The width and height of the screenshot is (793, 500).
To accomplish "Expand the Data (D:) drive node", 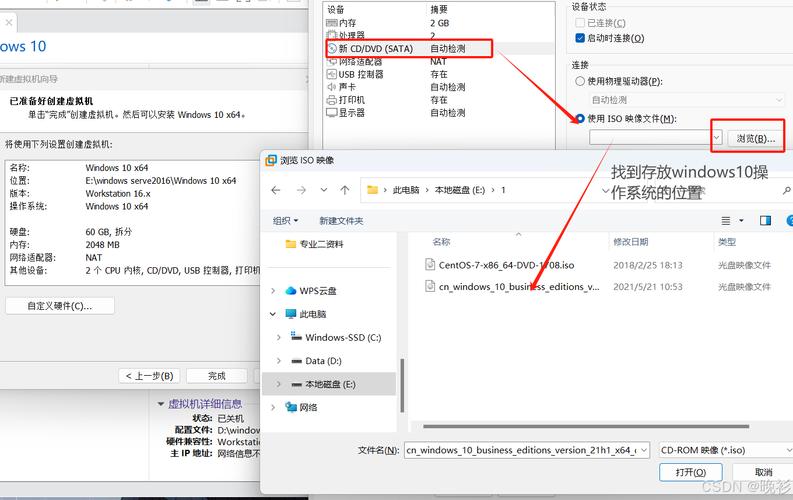I will pos(279,360).
